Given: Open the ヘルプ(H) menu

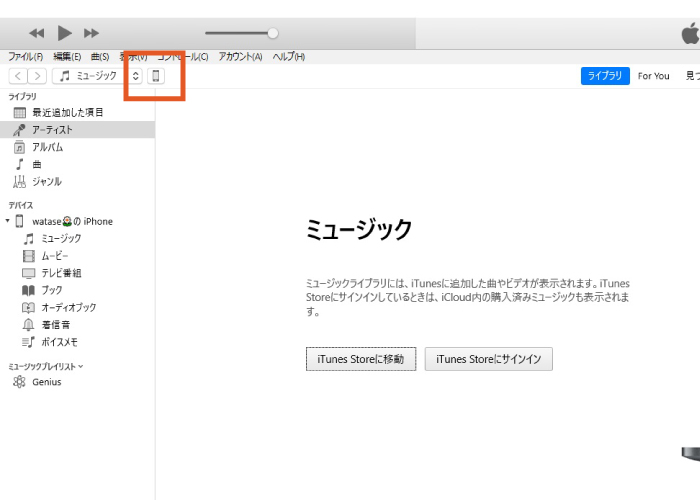Looking at the screenshot, I should tap(289, 57).
